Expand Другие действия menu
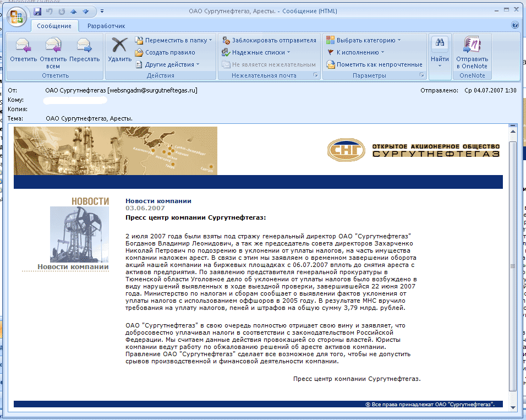The image size is (526, 420). 167,64
